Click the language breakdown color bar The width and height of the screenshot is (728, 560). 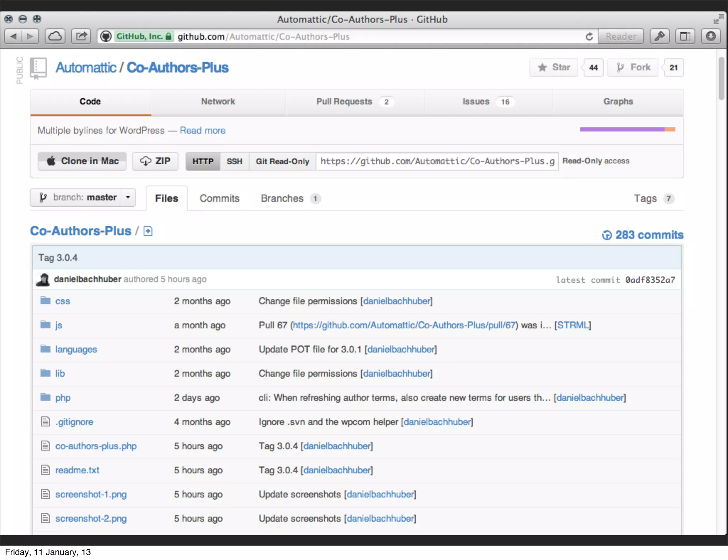pos(627,130)
